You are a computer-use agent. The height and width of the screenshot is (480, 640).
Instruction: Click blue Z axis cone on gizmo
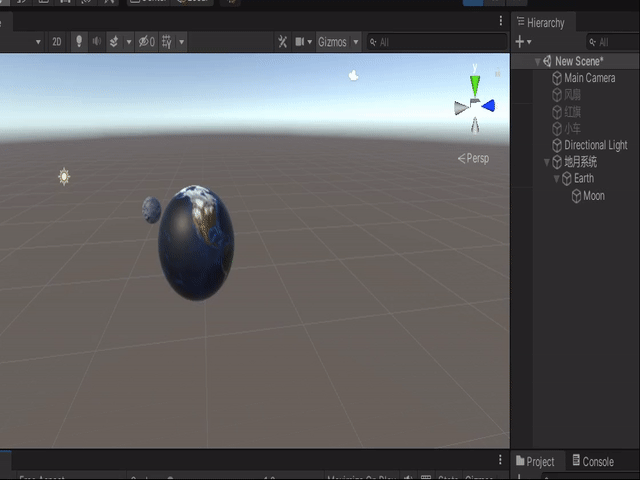point(489,106)
